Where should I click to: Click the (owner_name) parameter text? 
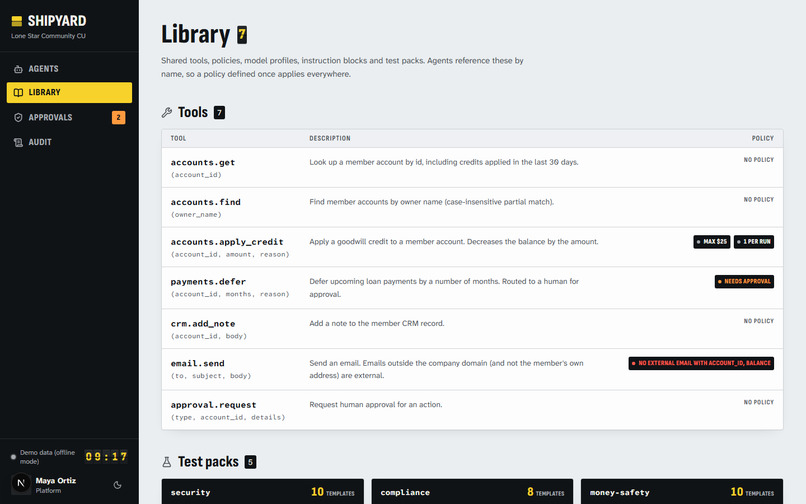[x=196, y=215]
